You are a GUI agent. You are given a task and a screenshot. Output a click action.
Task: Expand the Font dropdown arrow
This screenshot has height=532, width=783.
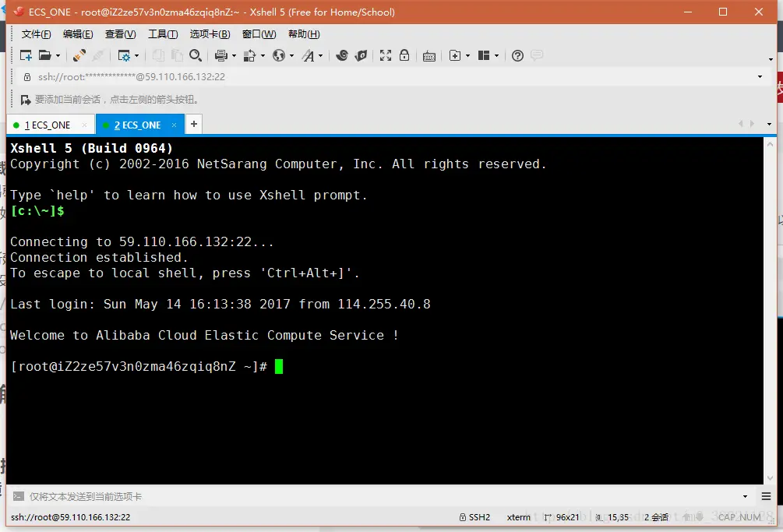click(320, 55)
